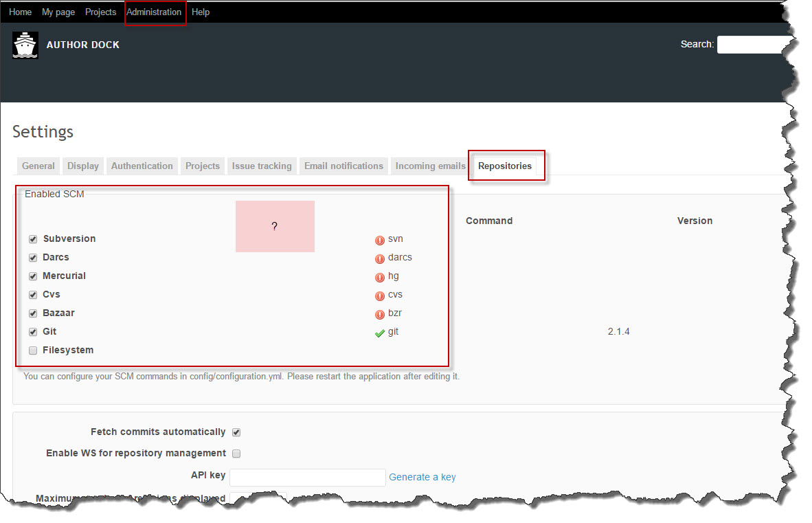Disable the Git SCM checkbox
Image resolution: width=812 pixels, height=523 pixels.
[33, 332]
